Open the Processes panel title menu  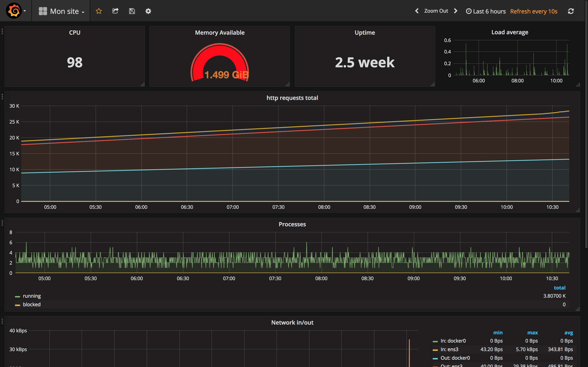(x=292, y=224)
